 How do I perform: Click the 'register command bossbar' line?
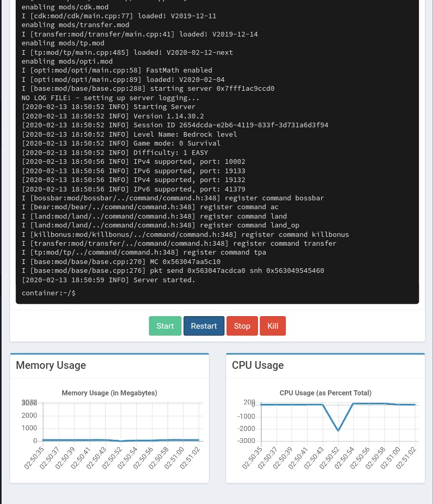pos(173,198)
